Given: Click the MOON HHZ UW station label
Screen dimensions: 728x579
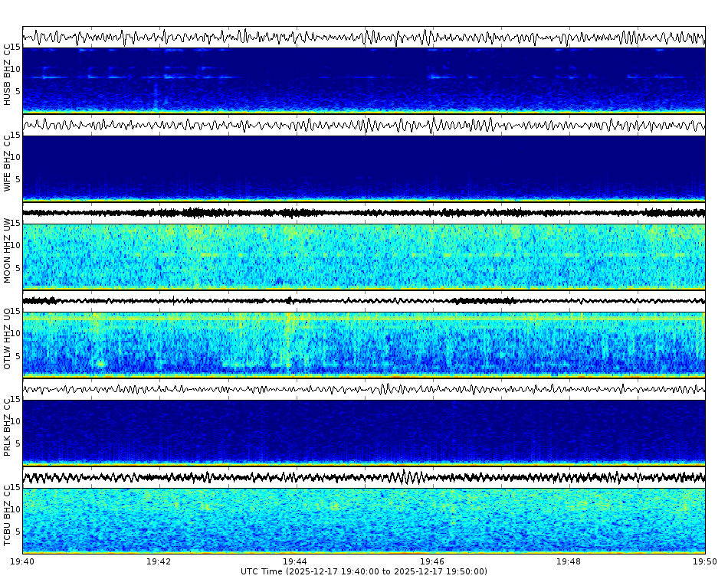Looking at the screenshot, I should tap(8, 253).
